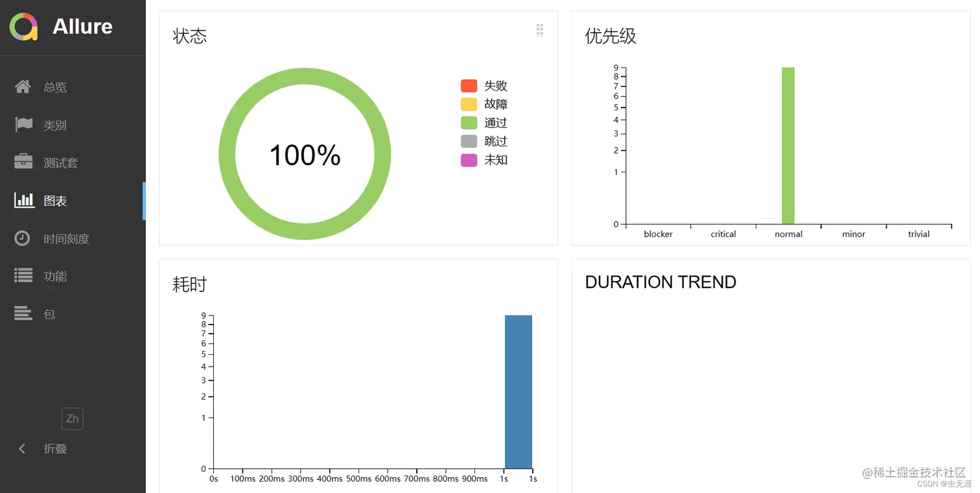Click the briefcase icon beside 测试套
Viewport: 980px width, 493px height.
tap(23, 162)
